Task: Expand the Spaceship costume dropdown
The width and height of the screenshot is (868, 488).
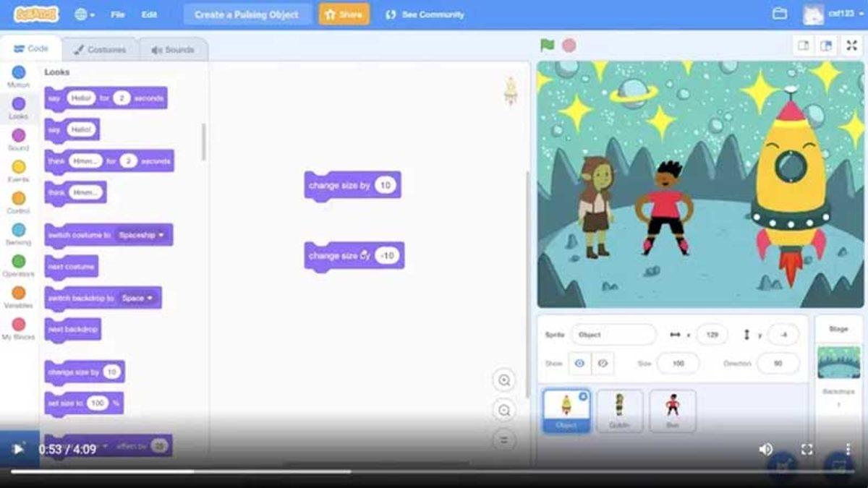Action: [x=161, y=235]
